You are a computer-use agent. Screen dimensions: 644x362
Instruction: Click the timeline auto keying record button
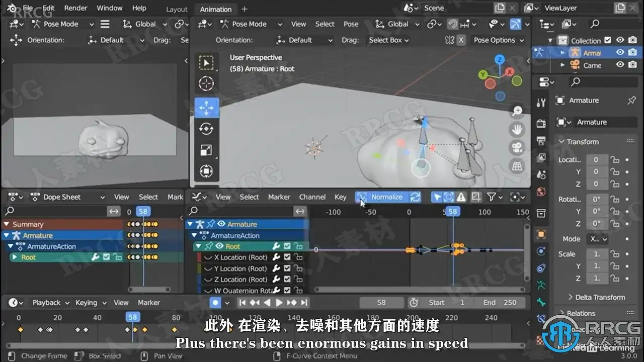tap(215, 303)
